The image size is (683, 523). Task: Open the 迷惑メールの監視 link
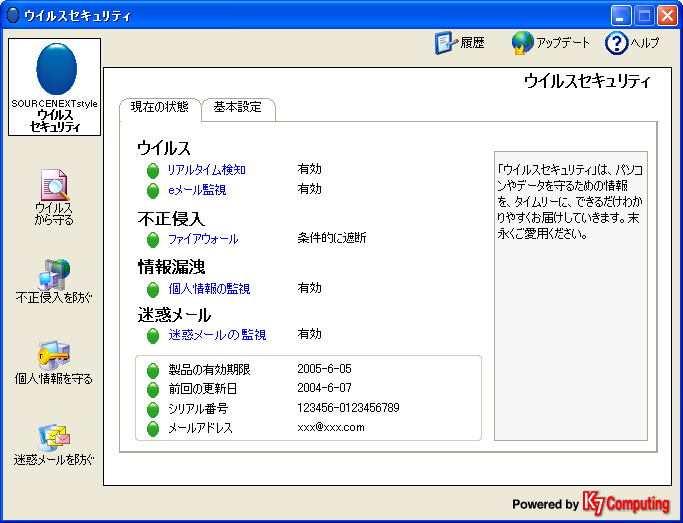[217, 335]
